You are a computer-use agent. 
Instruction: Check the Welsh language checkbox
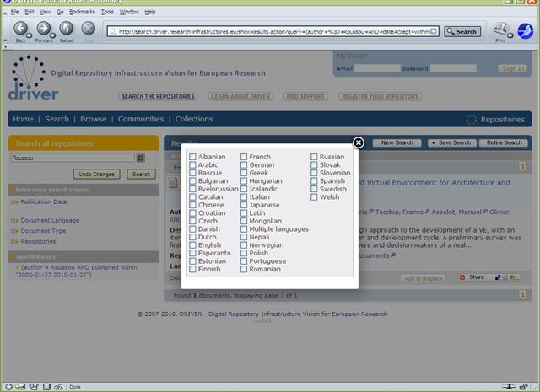point(314,197)
